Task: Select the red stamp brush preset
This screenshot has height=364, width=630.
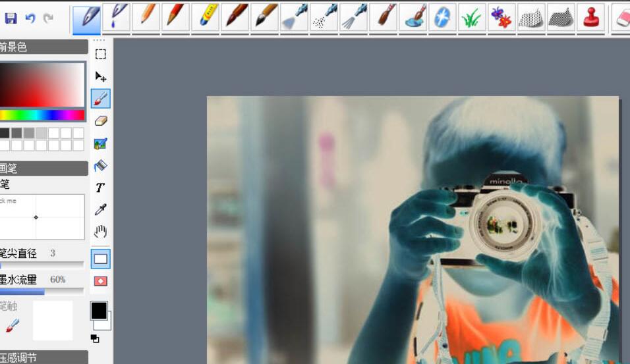Action: click(x=591, y=17)
